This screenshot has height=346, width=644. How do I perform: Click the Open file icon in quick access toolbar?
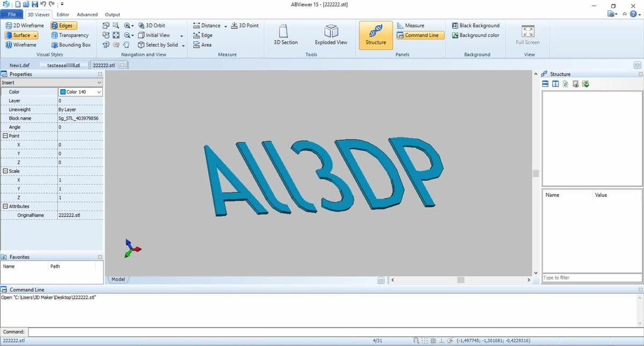26,4
